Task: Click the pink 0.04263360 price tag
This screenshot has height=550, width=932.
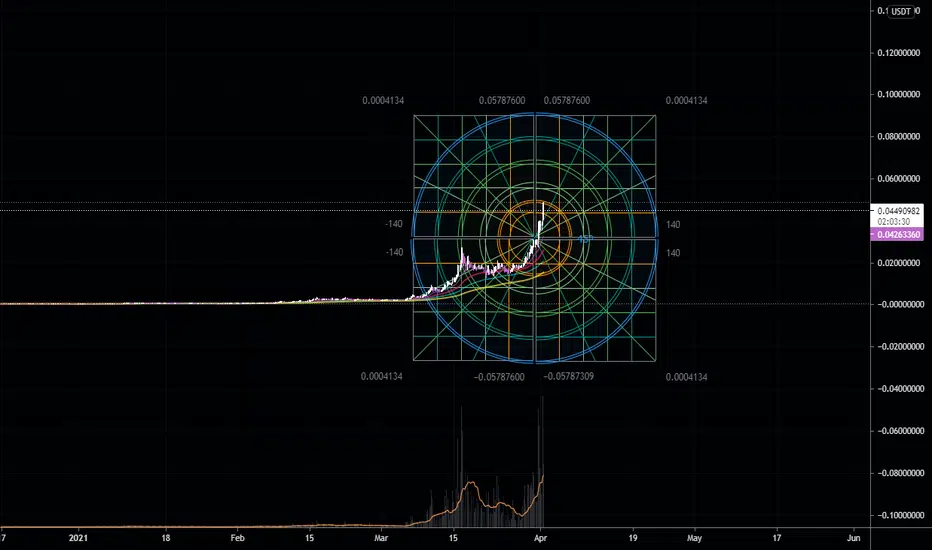Action: click(x=898, y=234)
